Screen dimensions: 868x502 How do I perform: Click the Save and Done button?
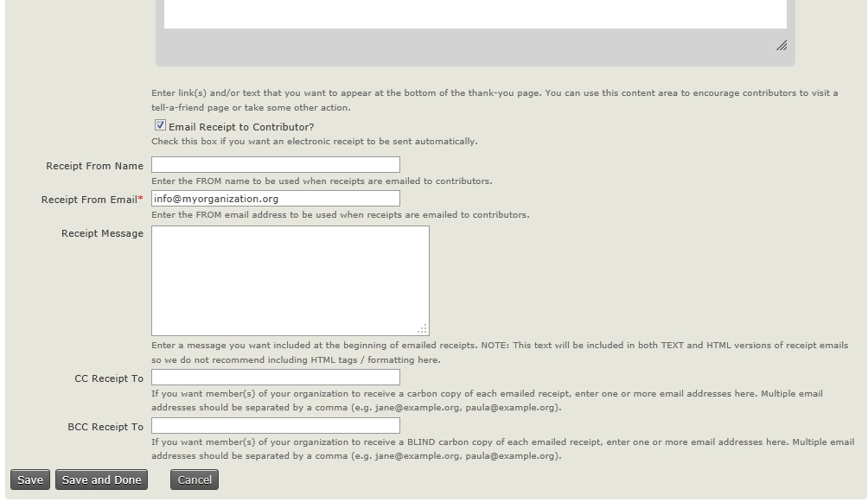click(x=101, y=480)
